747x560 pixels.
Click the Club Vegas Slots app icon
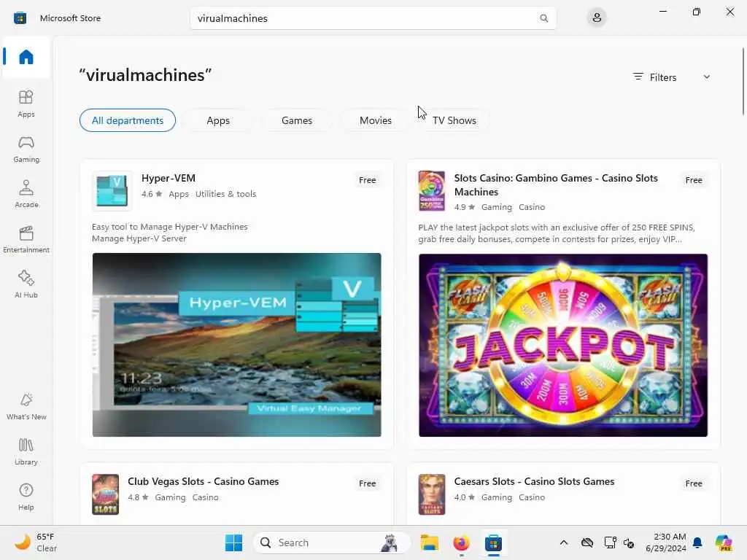pos(105,494)
